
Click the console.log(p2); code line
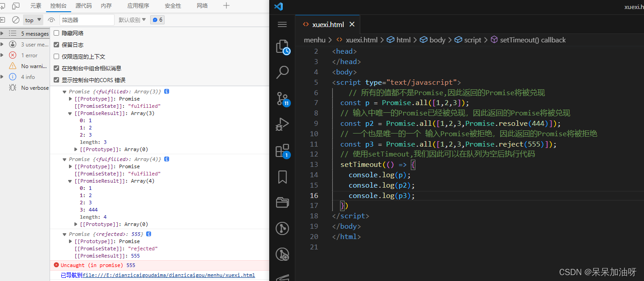[382, 185]
